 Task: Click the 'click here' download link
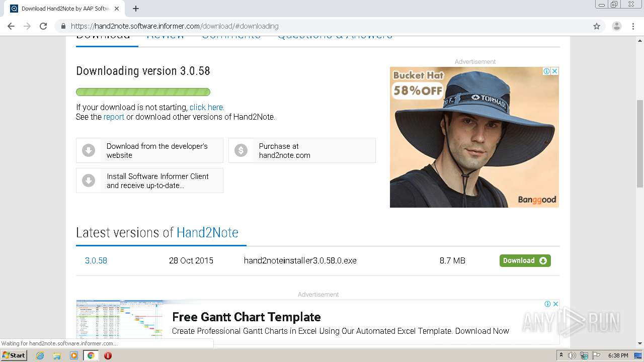[x=207, y=107]
